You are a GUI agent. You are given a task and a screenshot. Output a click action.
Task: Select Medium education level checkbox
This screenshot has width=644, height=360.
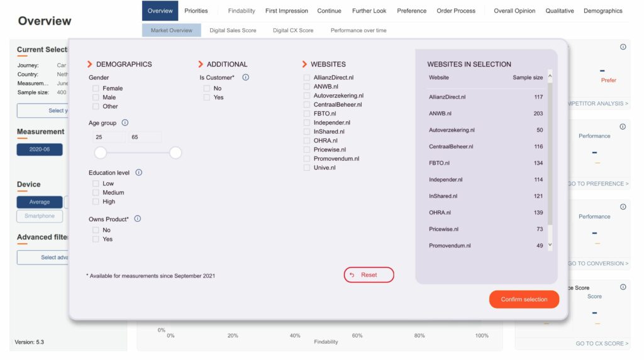pos(96,192)
